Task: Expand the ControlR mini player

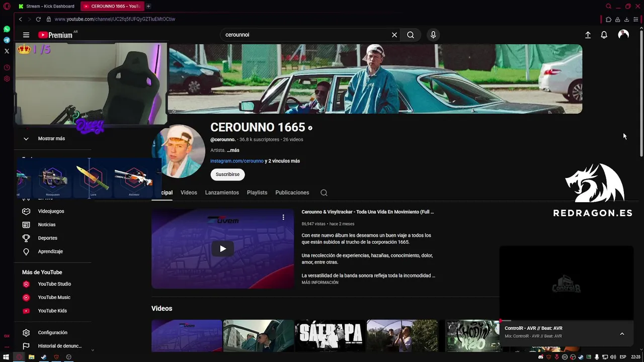Action: point(622,334)
